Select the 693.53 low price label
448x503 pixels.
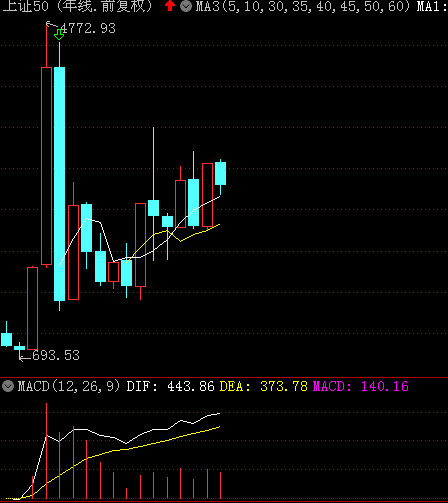(x=56, y=355)
